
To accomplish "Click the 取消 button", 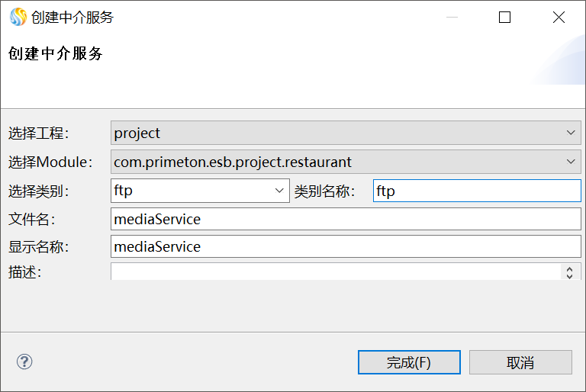I will pos(520,362).
